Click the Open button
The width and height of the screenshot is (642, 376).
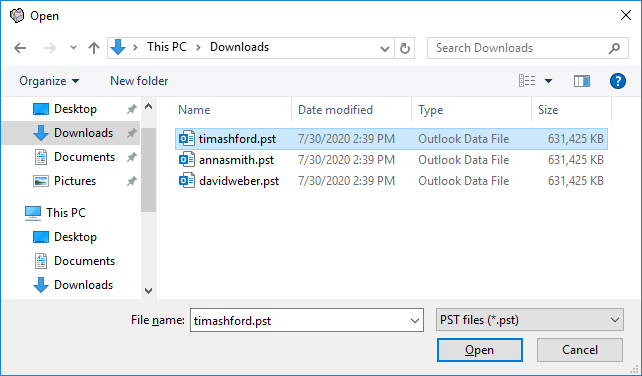click(x=479, y=350)
